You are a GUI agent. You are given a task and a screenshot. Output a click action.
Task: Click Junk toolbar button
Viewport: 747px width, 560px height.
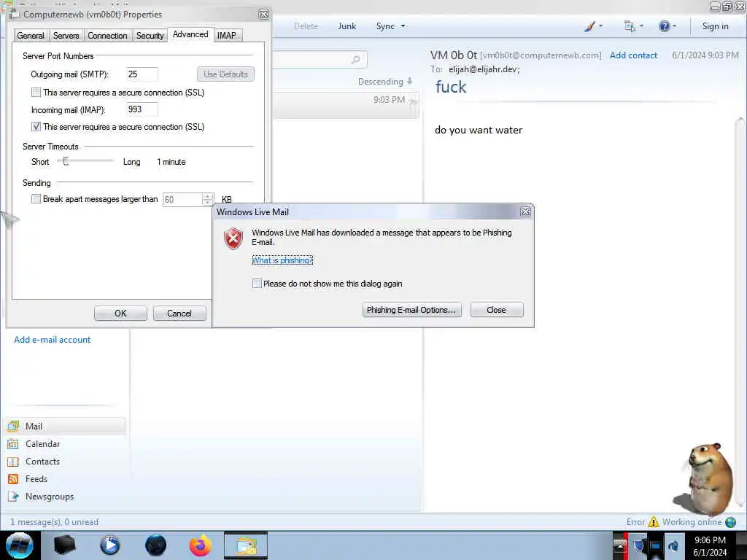(347, 26)
